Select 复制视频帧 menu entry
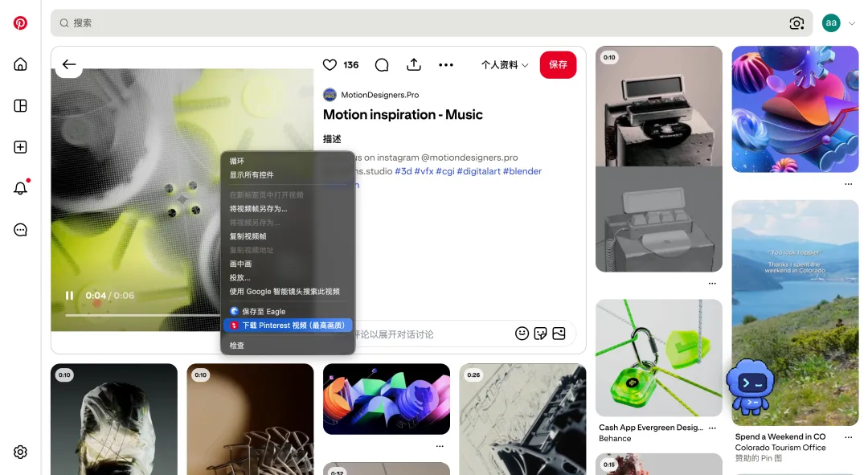 pyautogui.click(x=288, y=236)
